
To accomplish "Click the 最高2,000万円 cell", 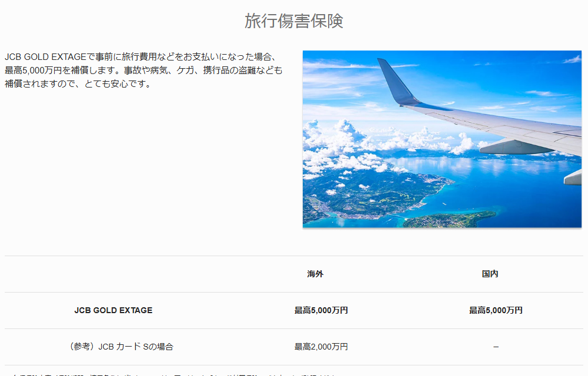I will tap(321, 347).
